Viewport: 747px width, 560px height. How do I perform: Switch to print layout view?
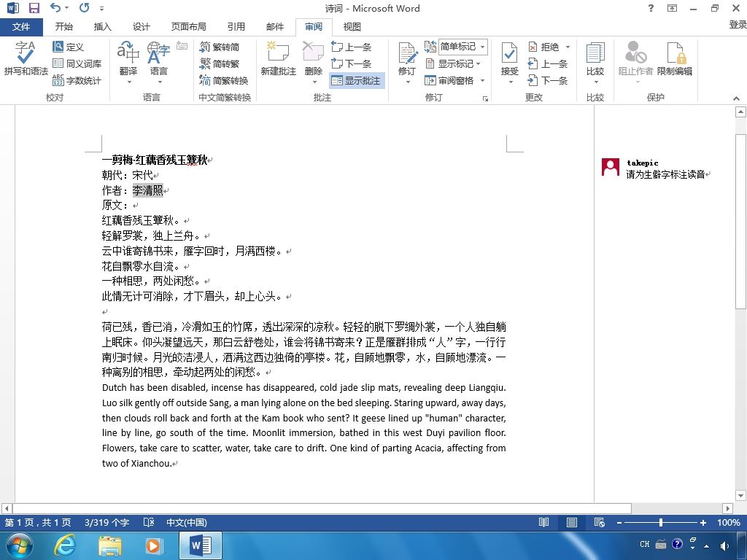click(572, 522)
